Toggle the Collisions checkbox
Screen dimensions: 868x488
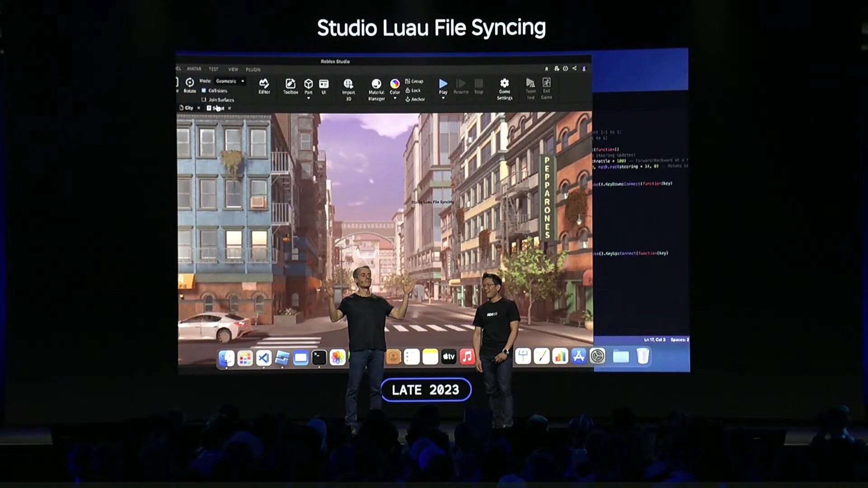coord(204,90)
